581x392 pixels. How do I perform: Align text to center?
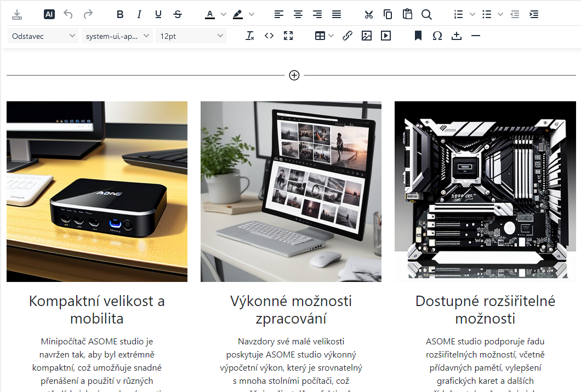pos(298,15)
